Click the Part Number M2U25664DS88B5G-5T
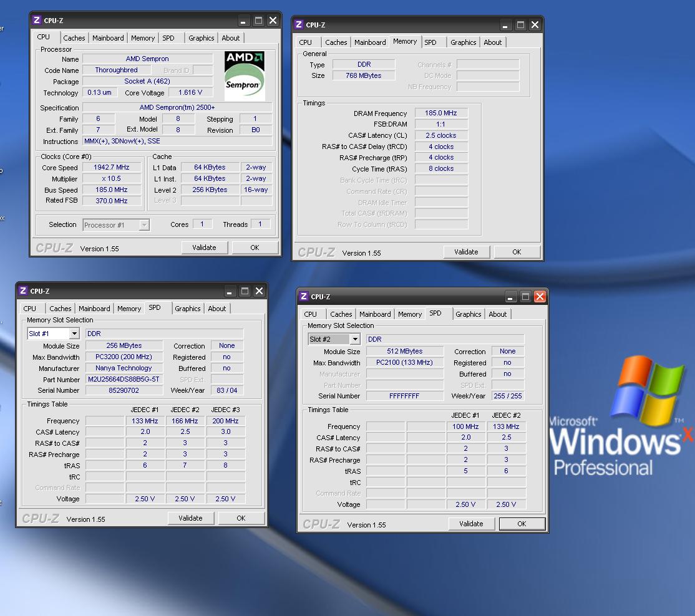695x616 pixels. point(124,380)
